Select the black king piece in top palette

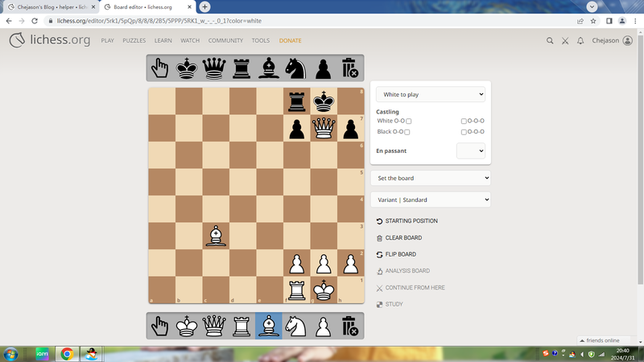click(188, 68)
